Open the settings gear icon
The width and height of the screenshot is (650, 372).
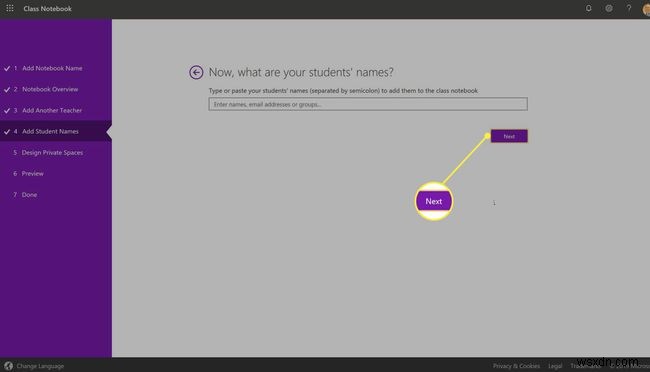pyautogui.click(x=609, y=8)
